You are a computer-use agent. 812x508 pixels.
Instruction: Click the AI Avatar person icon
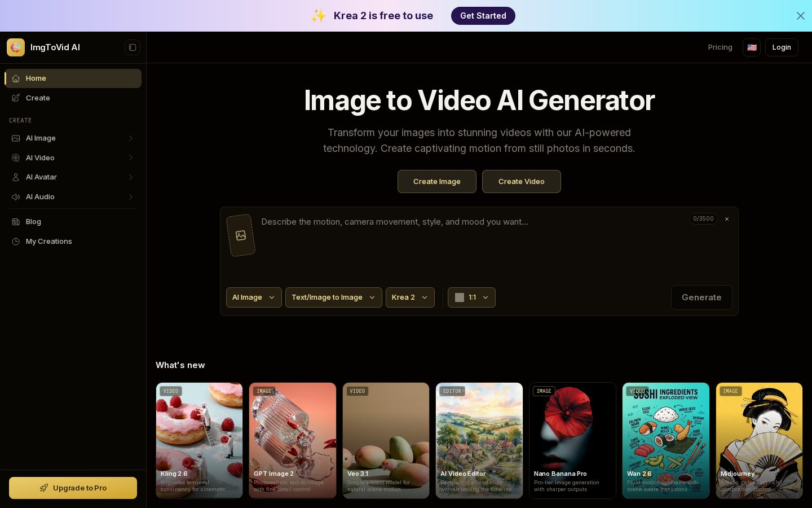[16, 177]
